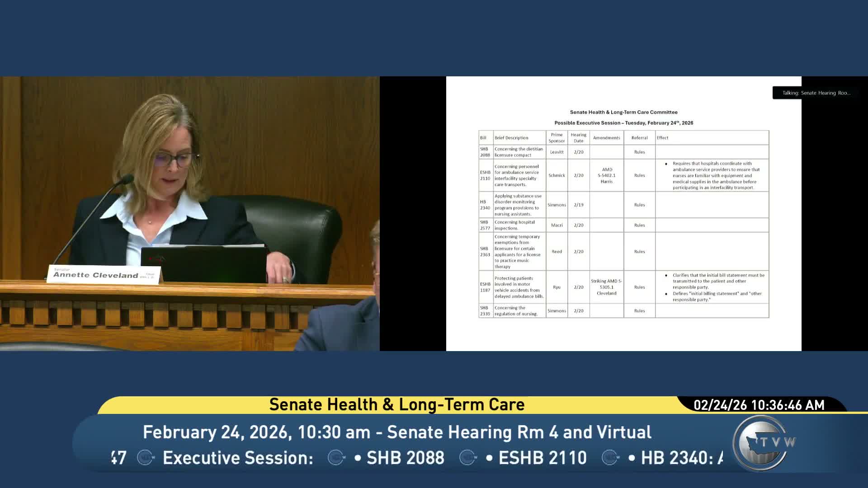This screenshot has height=488, width=868.
Task: Select ESHB 2110 in the ticker
Action: [x=542, y=458]
